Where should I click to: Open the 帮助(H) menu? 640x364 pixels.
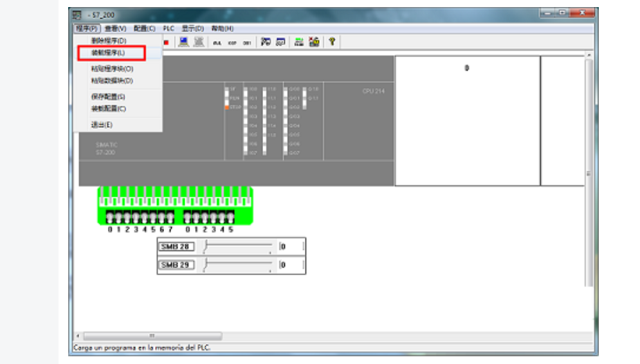coord(223,28)
